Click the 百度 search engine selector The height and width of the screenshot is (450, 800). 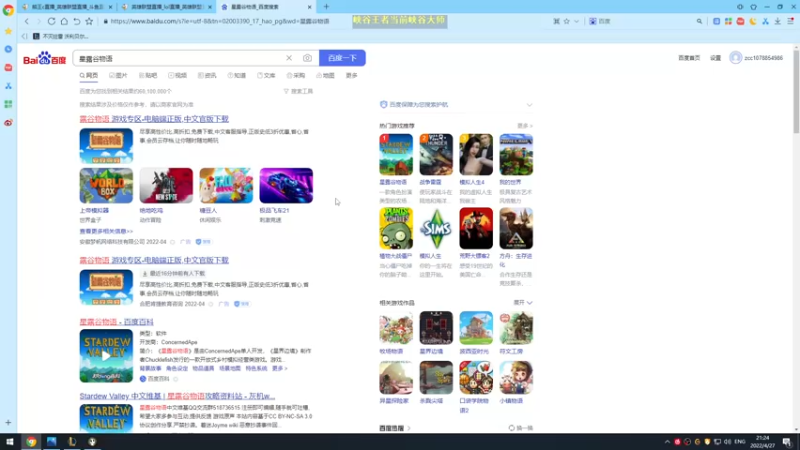pyautogui.click(x=600, y=21)
